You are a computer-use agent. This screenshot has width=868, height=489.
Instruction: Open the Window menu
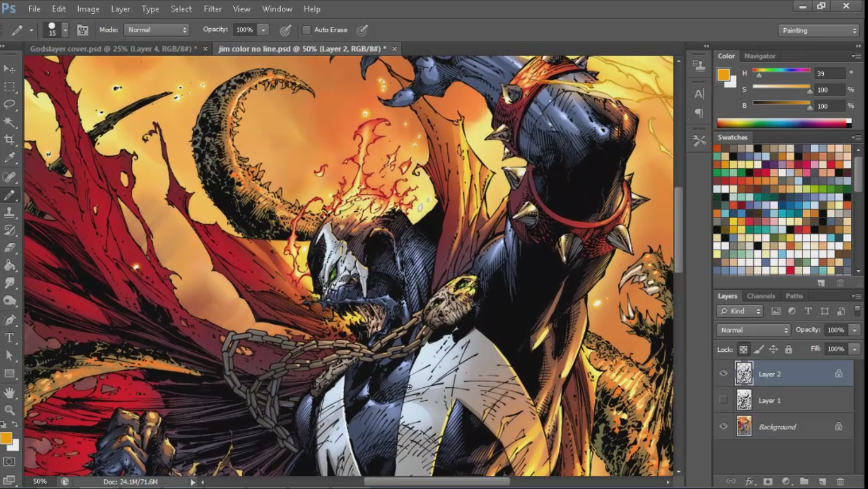pos(277,9)
